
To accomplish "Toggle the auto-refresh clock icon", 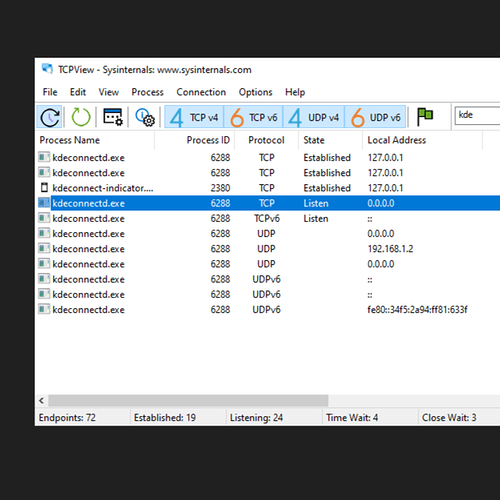I will pos(49,117).
